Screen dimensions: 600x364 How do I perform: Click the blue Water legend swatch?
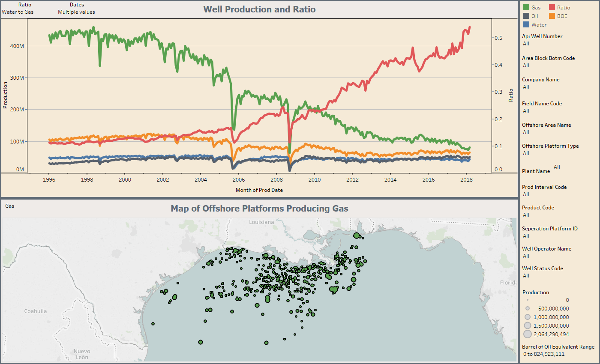pyautogui.click(x=526, y=24)
